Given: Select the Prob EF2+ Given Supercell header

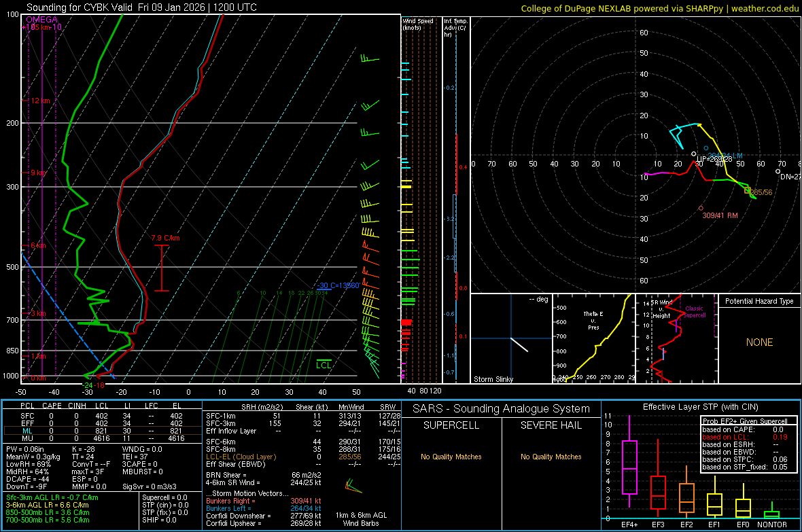Looking at the screenshot, I should pyautogui.click(x=745, y=421).
